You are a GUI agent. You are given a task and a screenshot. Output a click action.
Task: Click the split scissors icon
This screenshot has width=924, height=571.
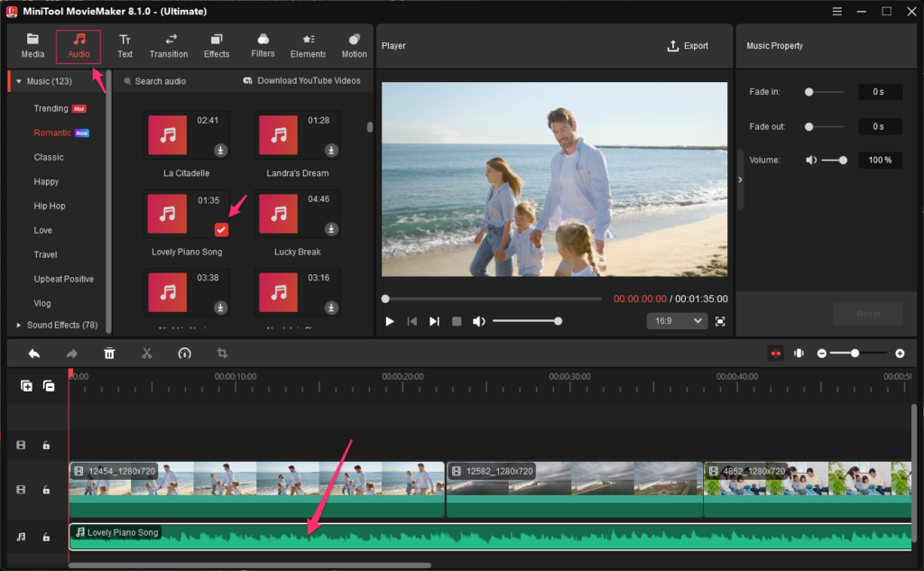147,354
